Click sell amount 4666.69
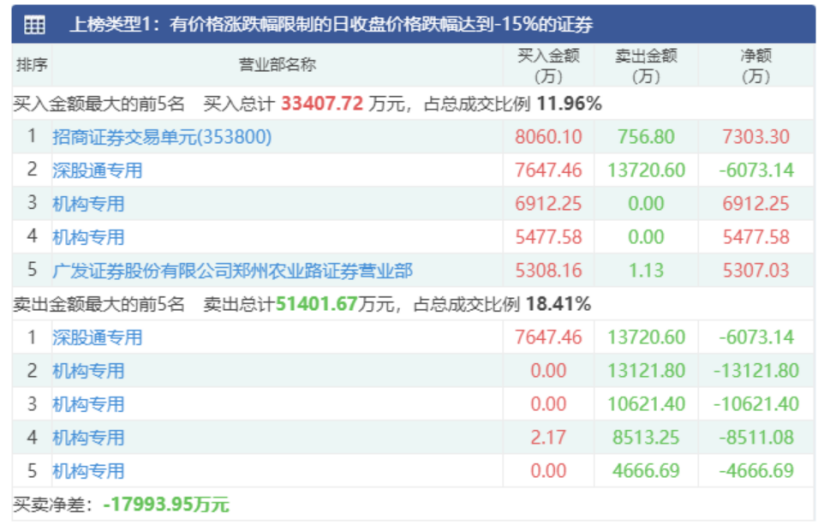 [646, 470]
